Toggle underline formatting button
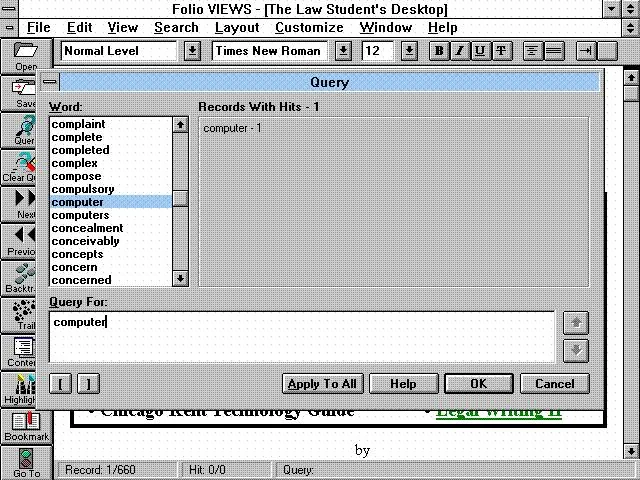640x480 pixels. [x=480, y=51]
